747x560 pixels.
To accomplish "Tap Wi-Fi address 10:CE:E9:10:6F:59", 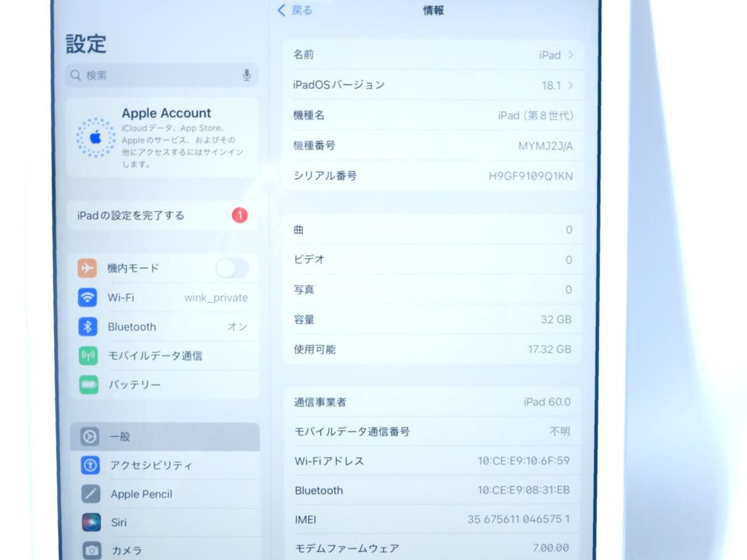I will point(523,461).
